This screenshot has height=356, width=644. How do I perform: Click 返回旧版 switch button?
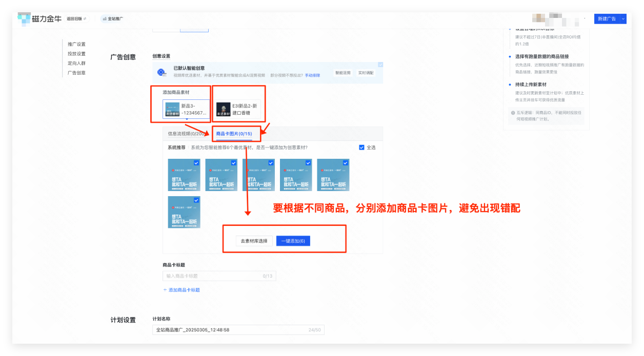(x=76, y=18)
